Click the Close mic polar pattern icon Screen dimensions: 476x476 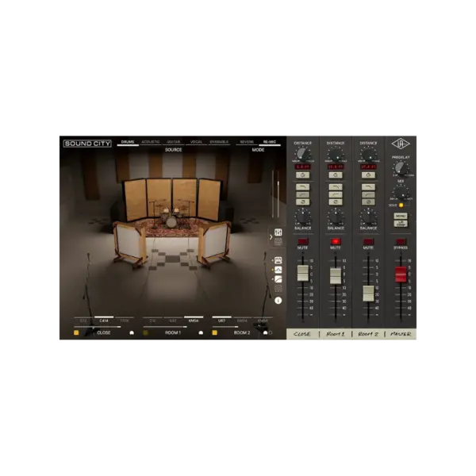(x=132, y=332)
